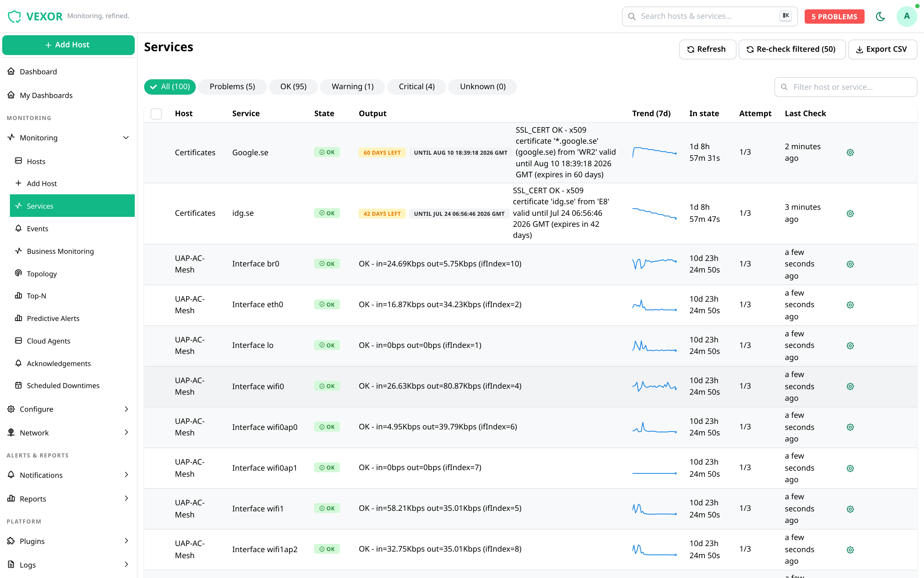The width and height of the screenshot is (924, 578).
Task: Open Hosts in the sidebar
Action: click(x=72, y=161)
